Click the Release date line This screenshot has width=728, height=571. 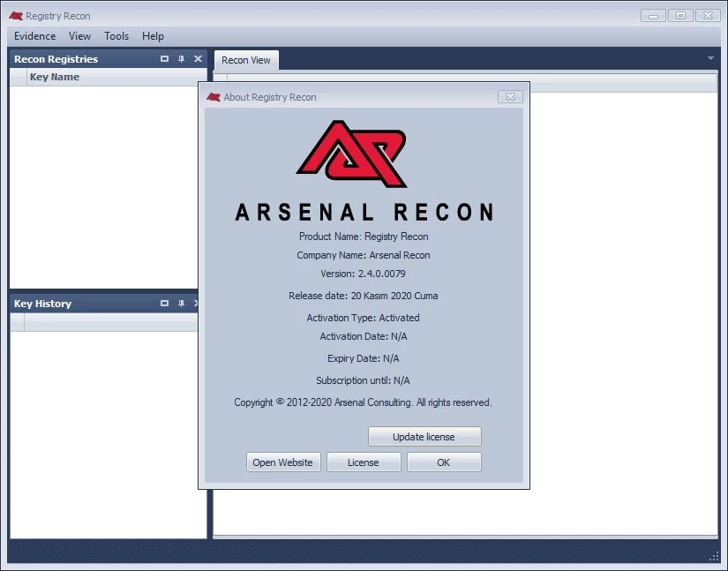coord(363,296)
